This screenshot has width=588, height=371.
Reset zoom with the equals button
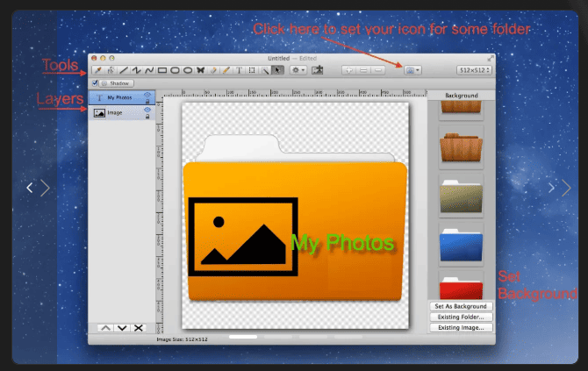point(363,70)
